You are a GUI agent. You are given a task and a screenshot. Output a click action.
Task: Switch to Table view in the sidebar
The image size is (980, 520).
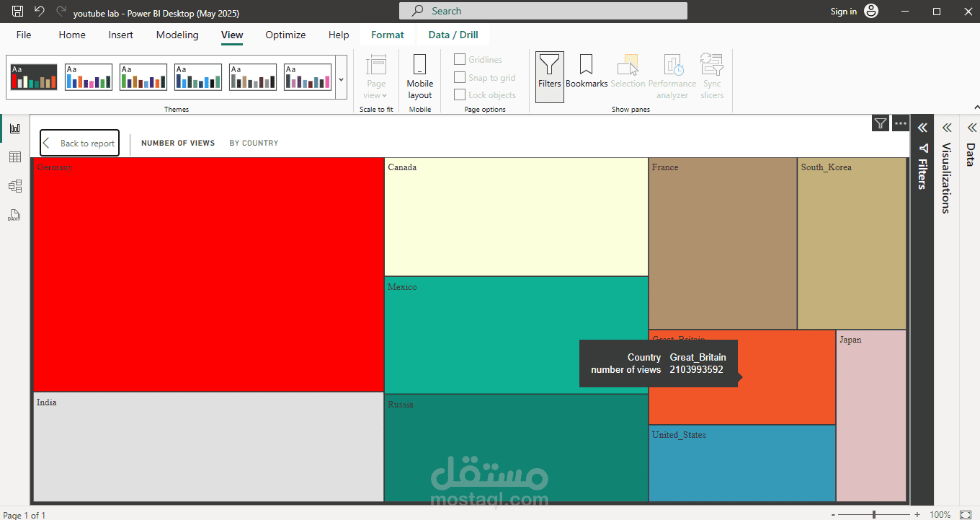pyautogui.click(x=14, y=157)
